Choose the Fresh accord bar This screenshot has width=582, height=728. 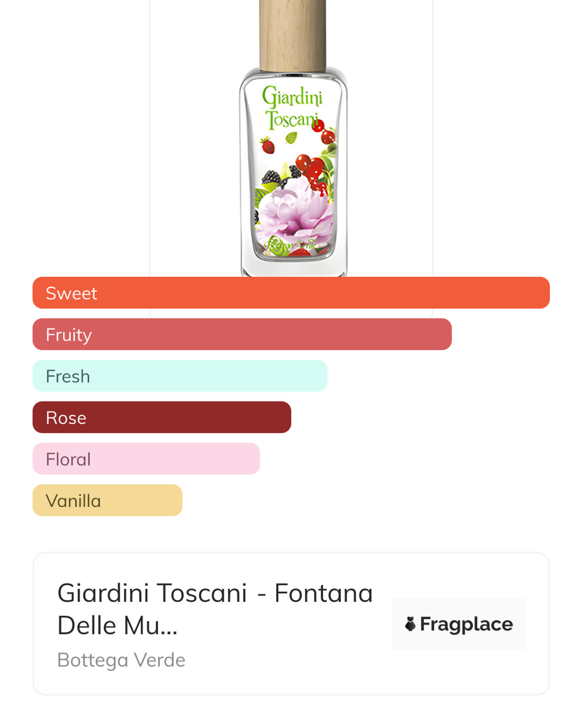pos(180,376)
